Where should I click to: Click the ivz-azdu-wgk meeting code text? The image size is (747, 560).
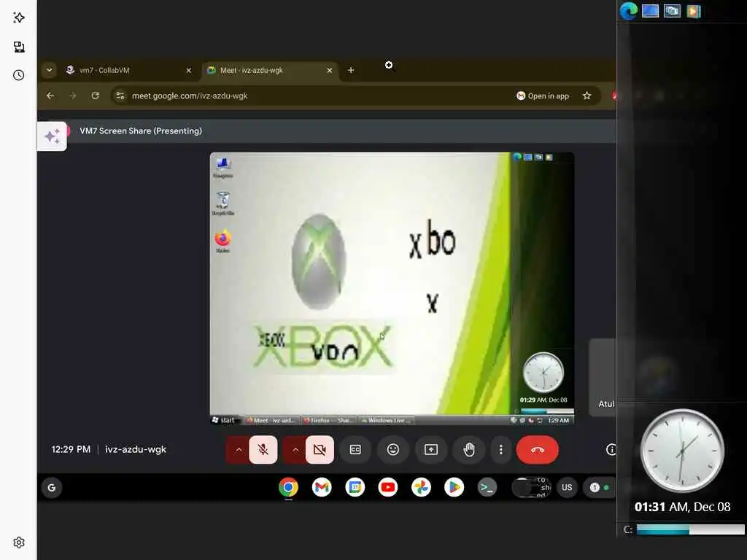(136, 449)
